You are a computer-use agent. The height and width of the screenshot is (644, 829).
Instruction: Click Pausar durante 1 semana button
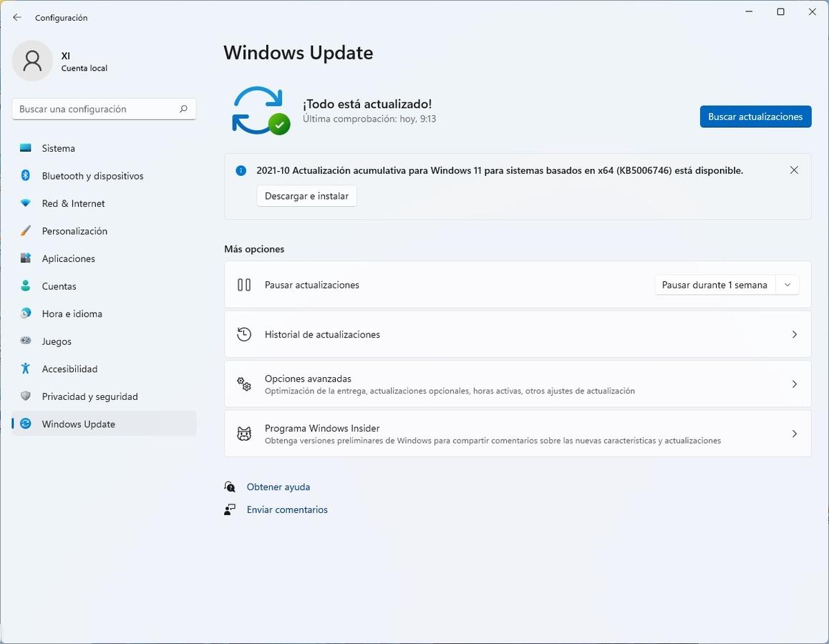pyautogui.click(x=714, y=285)
